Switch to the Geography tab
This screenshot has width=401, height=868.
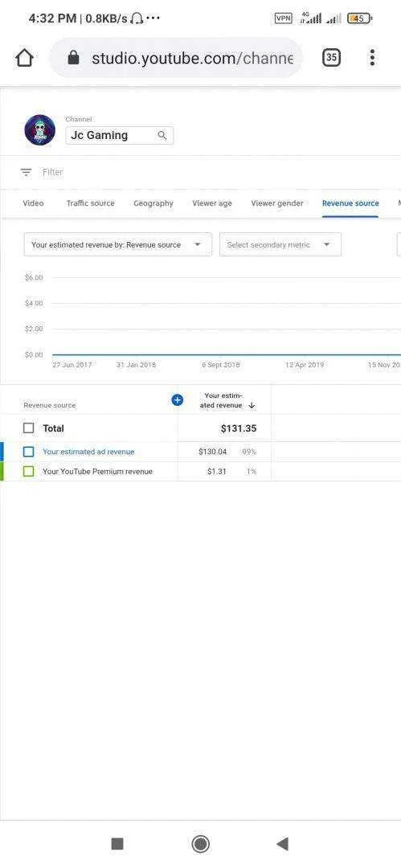[x=153, y=203]
